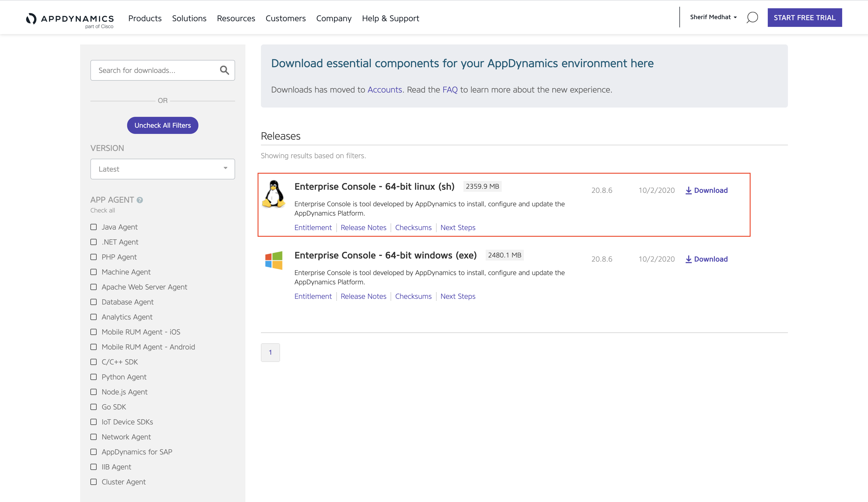Open the Solutions menu
The height and width of the screenshot is (502, 868).
click(189, 18)
